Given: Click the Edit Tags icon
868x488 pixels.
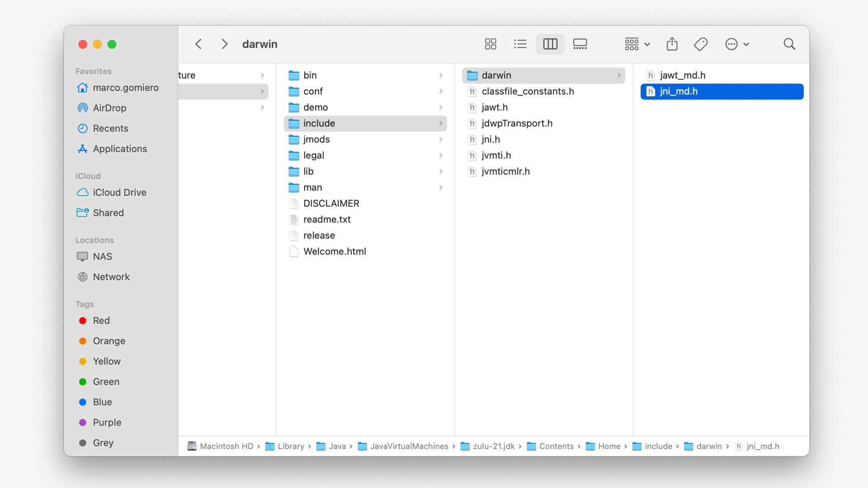Looking at the screenshot, I should coord(700,44).
